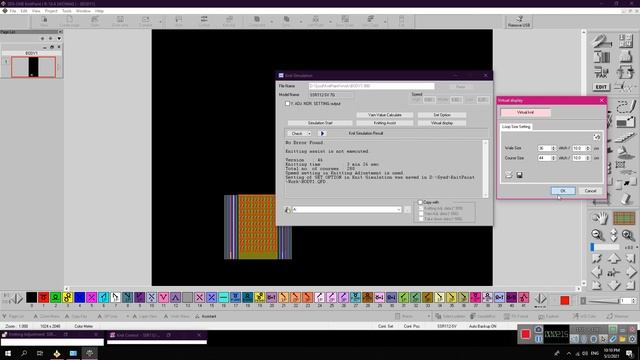Image resolution: width=640 pixels, height=360 pixels.
Task: Click the File Name field in Knit Simulation
Action: [371, 86]
